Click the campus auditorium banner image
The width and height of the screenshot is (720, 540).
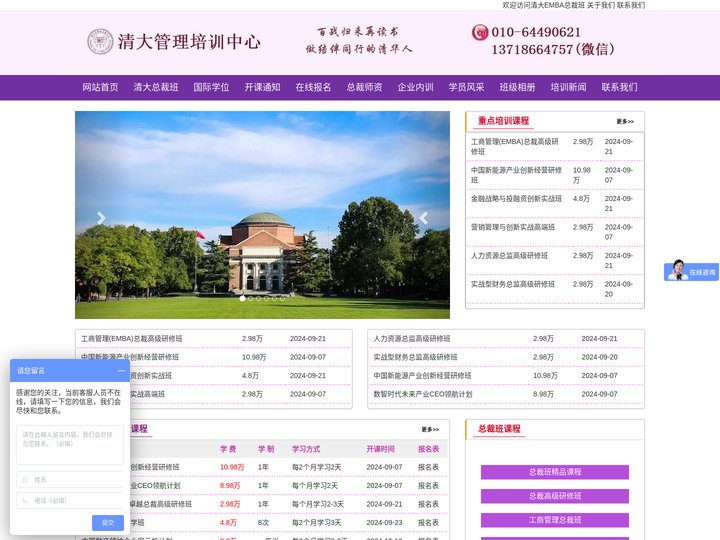(x=262, y=215)
